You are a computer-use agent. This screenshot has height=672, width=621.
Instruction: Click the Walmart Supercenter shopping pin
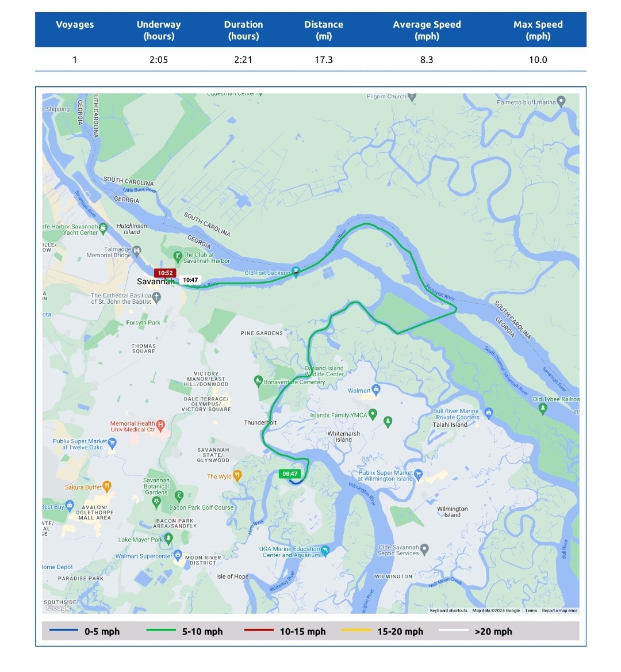178,555
